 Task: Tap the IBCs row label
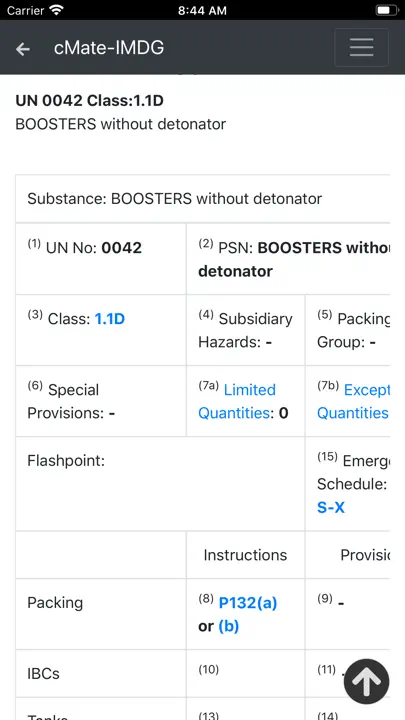pyautogui.click(x=43, y=674)
